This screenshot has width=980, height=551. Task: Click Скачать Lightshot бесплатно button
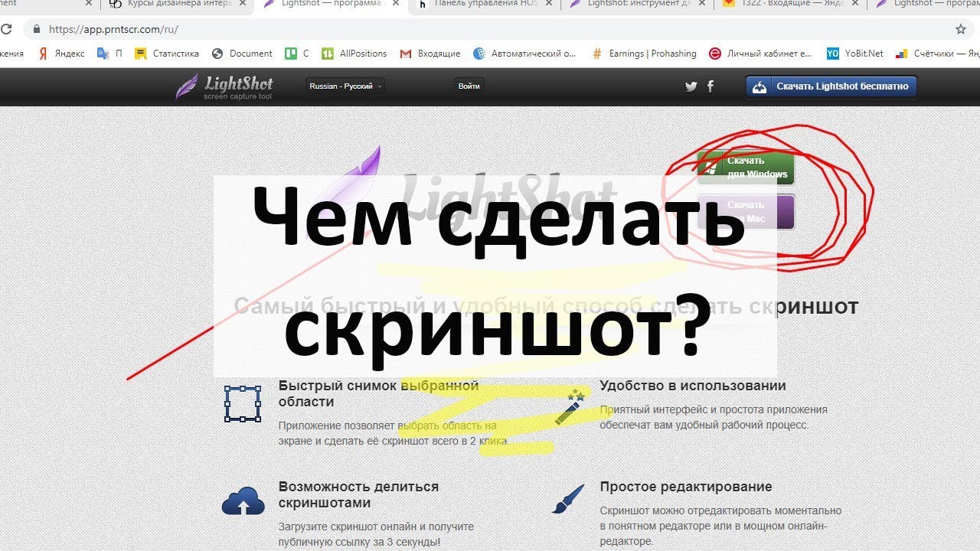pos(831,86)
